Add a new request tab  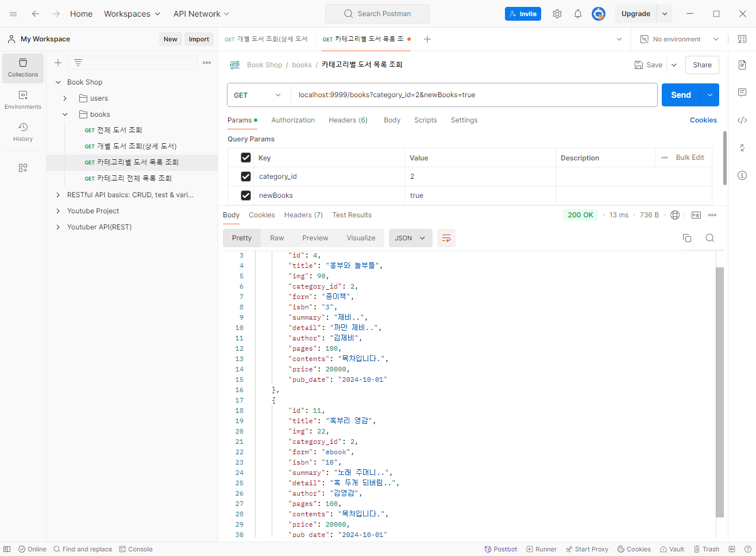427,39
